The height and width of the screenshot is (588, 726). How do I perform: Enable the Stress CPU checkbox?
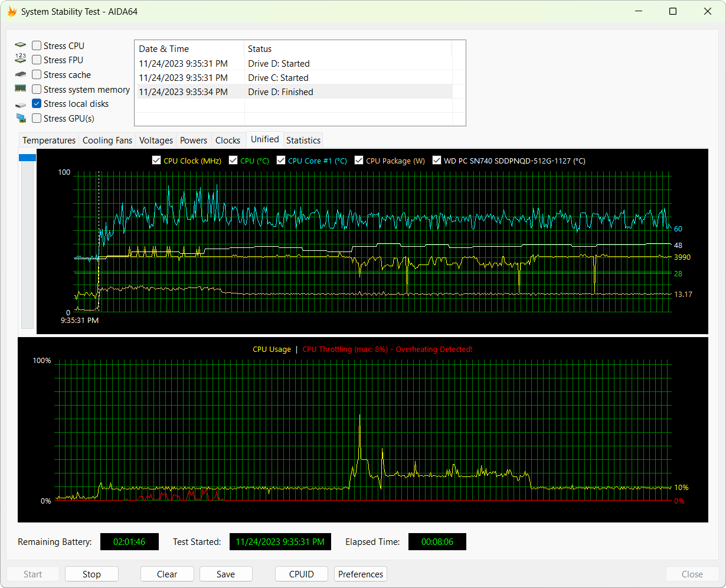point(37,45)
